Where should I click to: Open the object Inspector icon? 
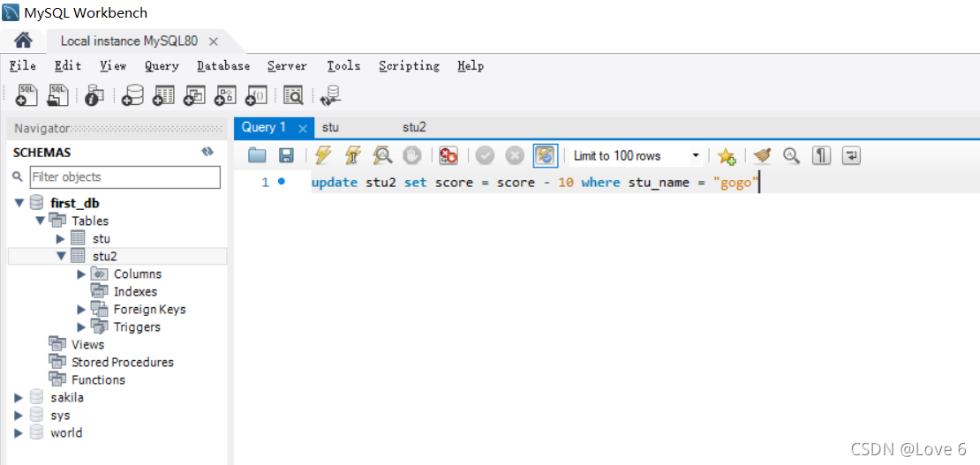(x=94, y=95)
